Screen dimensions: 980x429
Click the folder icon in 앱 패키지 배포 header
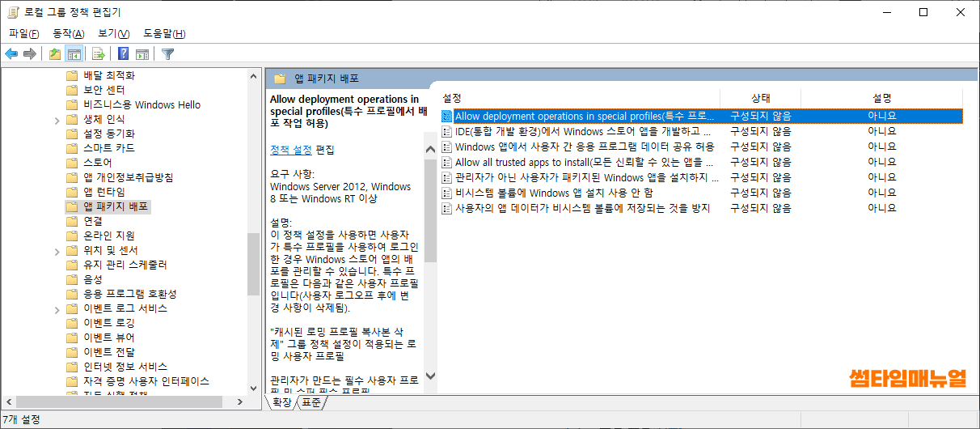(x=280, y=79)
